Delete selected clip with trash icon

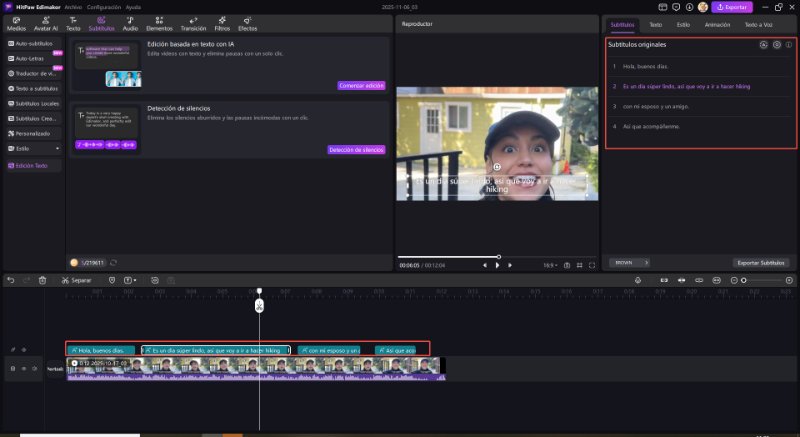click(42, 280)
